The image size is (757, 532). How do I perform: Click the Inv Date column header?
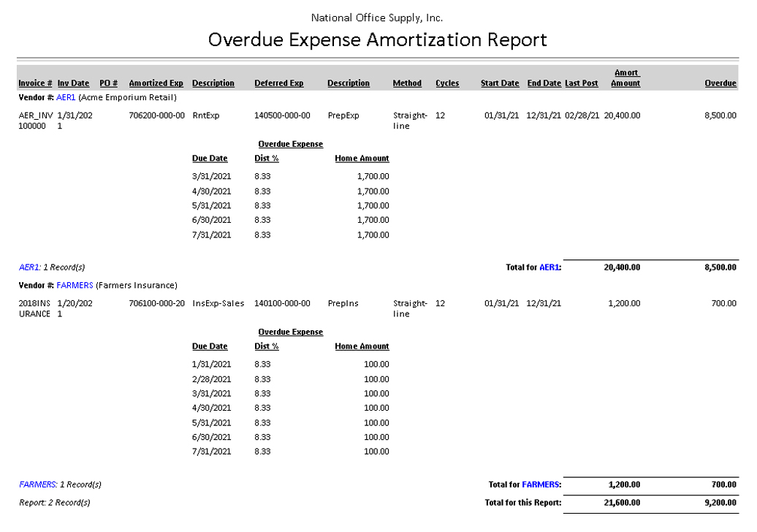pos(73,83)
